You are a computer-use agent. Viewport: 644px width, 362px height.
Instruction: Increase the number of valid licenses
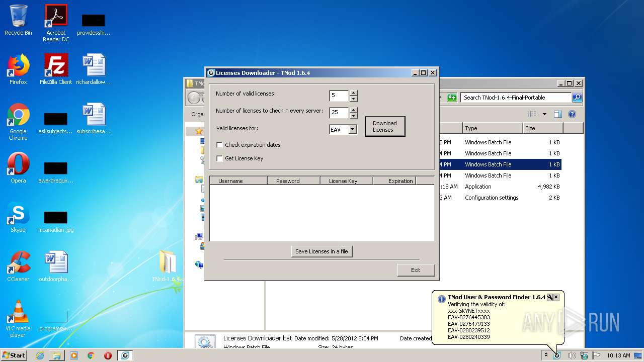point(354,93)
